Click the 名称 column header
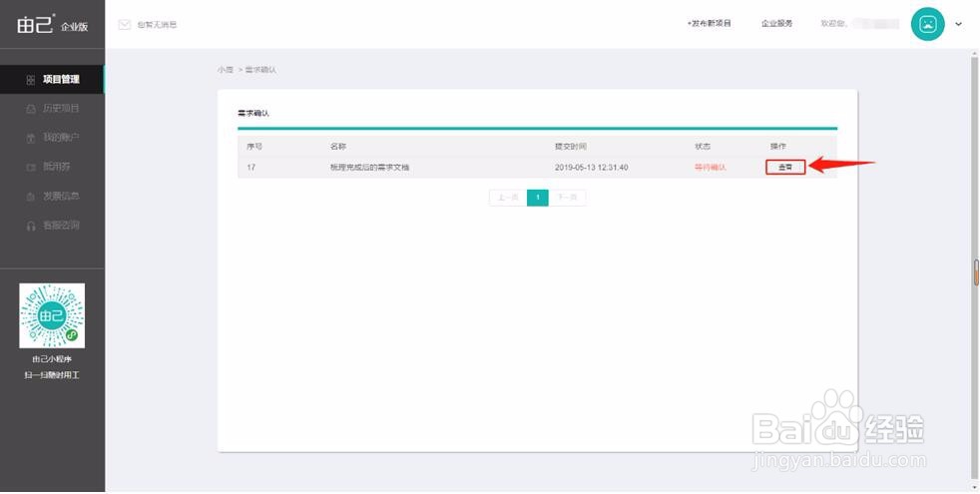The width and height of the screenshot is (980, 494). coord(338,147)
